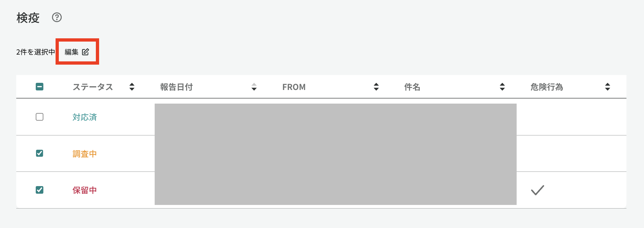Check the 対応済 row checkbox
This screenshot has width=644, height=228.
tap(40, 117)
